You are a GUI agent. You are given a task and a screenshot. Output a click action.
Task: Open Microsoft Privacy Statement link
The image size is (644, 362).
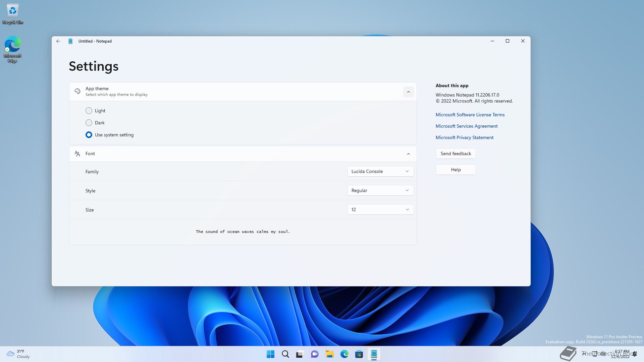pos(465,137)
